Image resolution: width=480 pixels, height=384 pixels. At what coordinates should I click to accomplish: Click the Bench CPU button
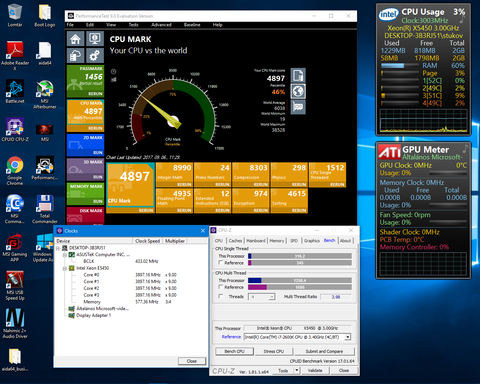coord(234,351)
